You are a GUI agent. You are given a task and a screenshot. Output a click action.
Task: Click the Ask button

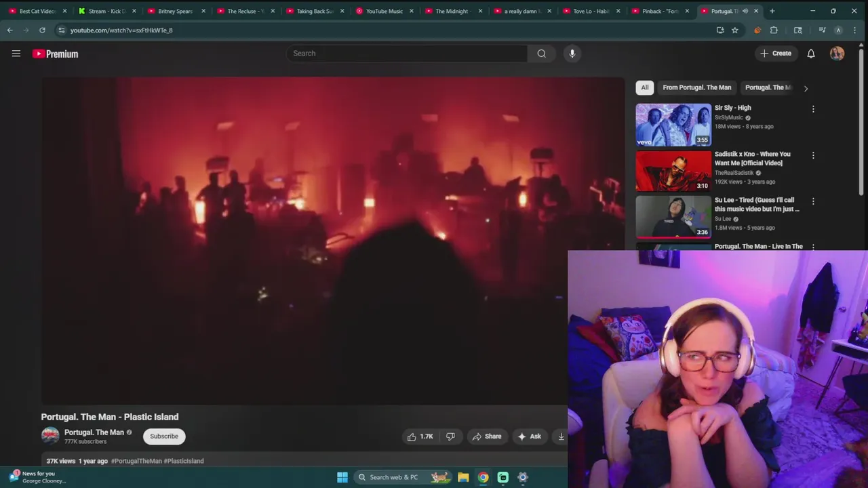pyautogui.click(x=530, y=436)
